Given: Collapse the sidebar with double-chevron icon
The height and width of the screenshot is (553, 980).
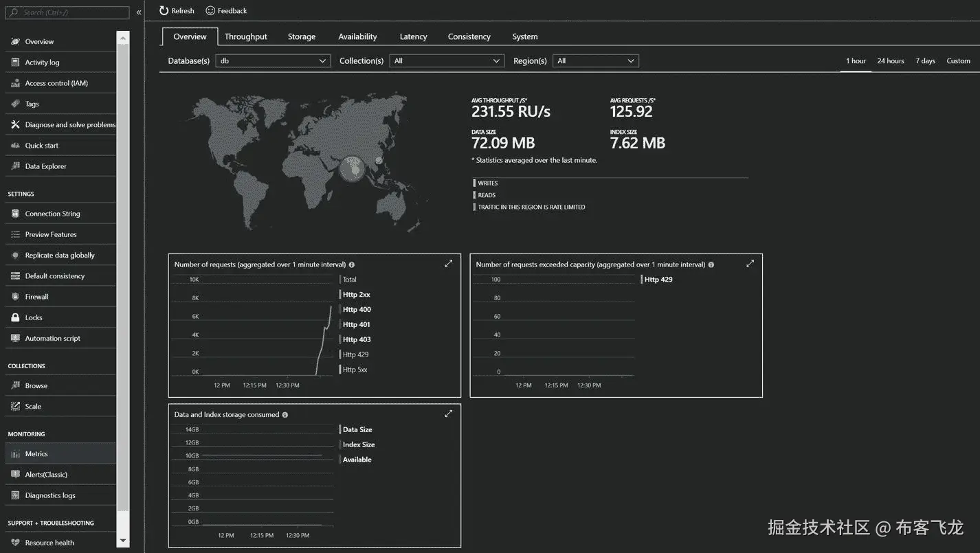Looking at the screenshot, I should click(139, 12).
